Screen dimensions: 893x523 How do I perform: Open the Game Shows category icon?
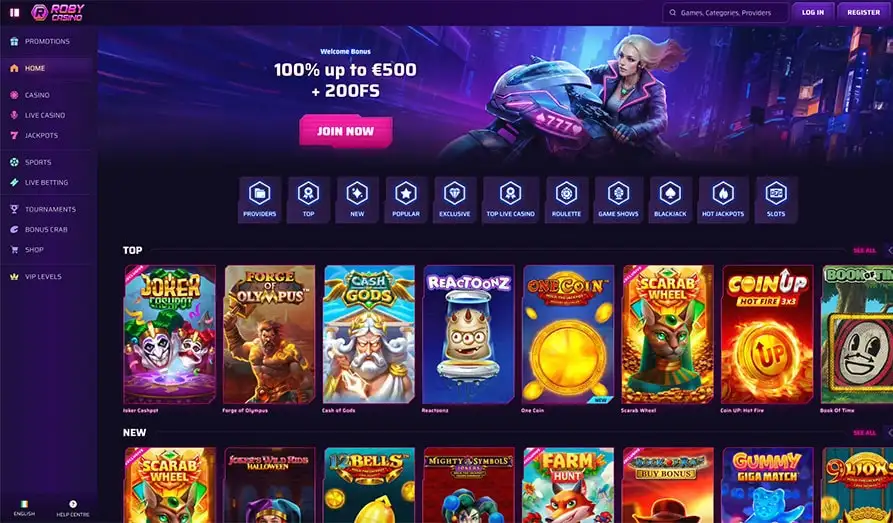pos(618,199)
